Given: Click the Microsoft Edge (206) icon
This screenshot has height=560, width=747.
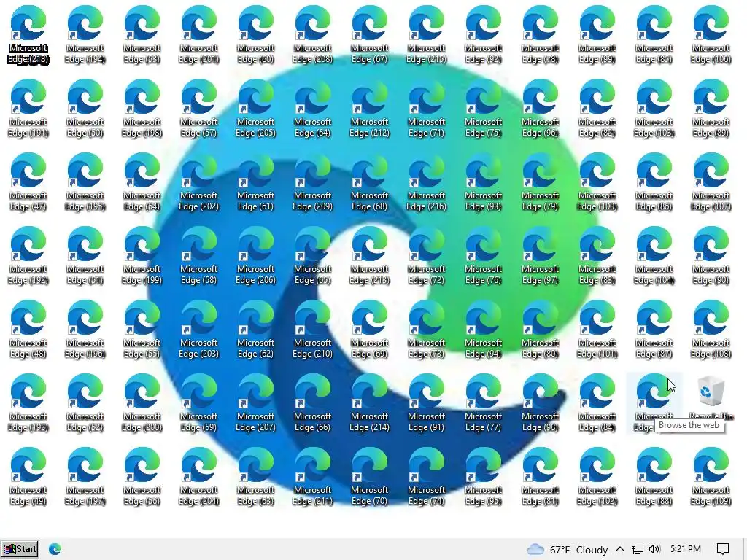Looking at the screenshot, I should [x=256, y=256].
